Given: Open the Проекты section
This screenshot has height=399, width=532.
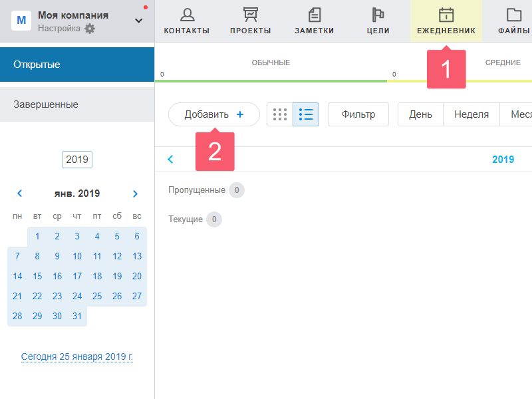Looking at the screenshot, I should 251,21.
